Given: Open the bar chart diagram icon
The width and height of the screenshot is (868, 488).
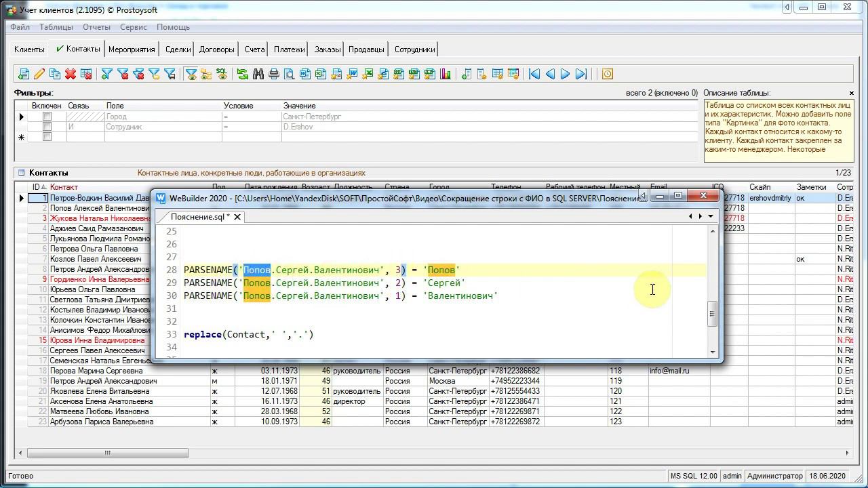Looking at the screenshot, I should 446,74.
